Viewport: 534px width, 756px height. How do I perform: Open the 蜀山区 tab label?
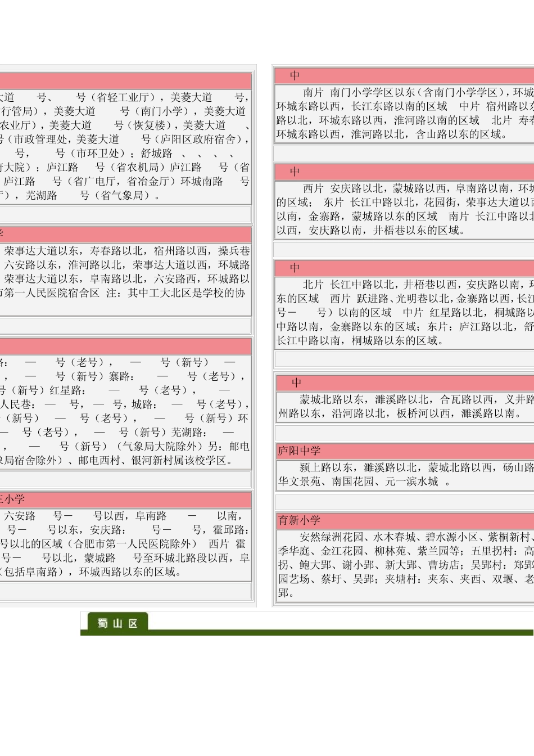click(117, 623)
